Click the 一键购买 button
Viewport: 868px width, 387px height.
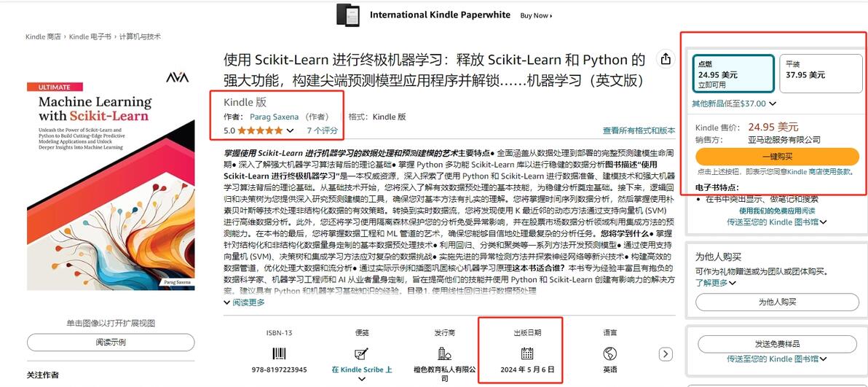coord(777,157)
